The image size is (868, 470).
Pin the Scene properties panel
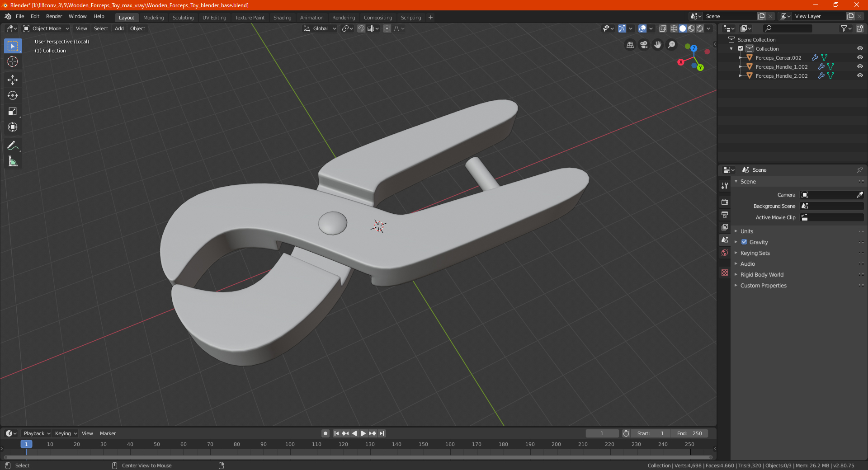859,170
